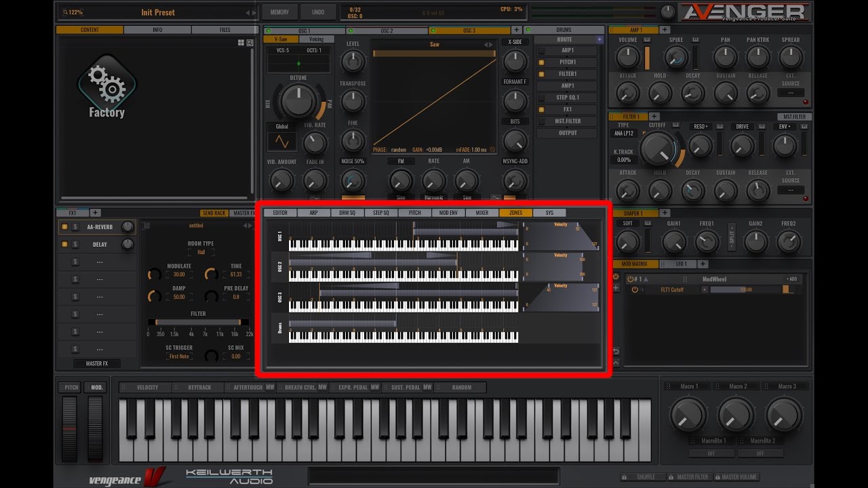This screenshot has width=868, height=488.
Task: Open the filter TYPE ANA LP12 selector
Action: 624,134
